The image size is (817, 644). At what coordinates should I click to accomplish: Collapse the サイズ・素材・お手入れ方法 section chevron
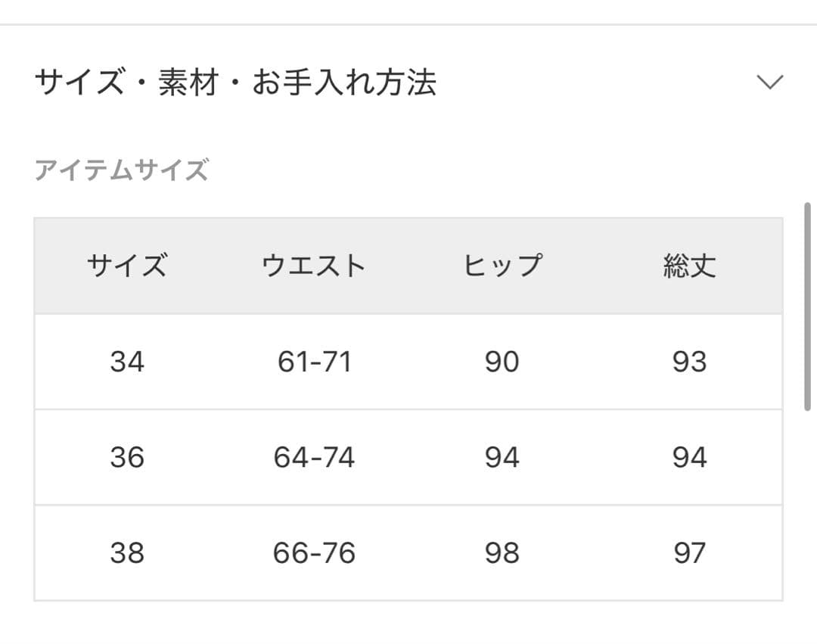click(769, 83)
